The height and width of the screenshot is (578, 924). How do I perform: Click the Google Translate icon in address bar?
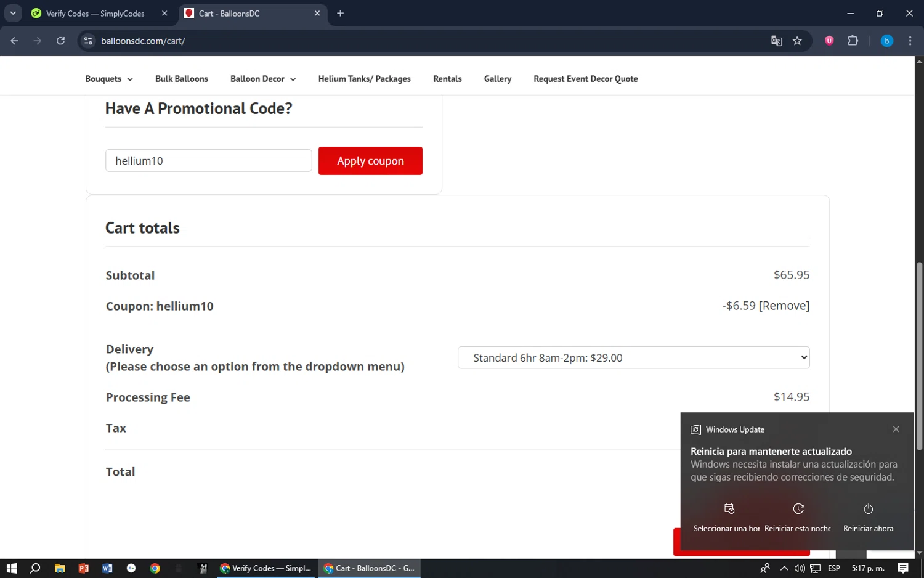776,41
